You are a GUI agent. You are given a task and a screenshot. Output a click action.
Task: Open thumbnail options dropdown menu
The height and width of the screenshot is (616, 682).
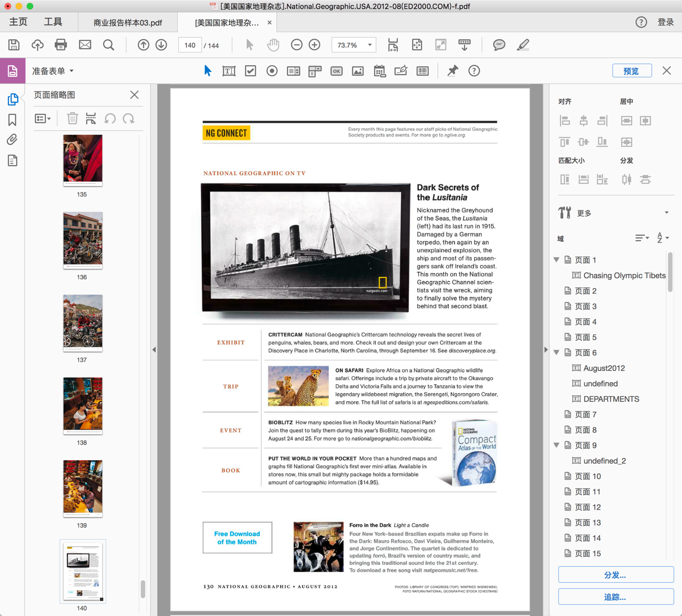coord(42,119)
